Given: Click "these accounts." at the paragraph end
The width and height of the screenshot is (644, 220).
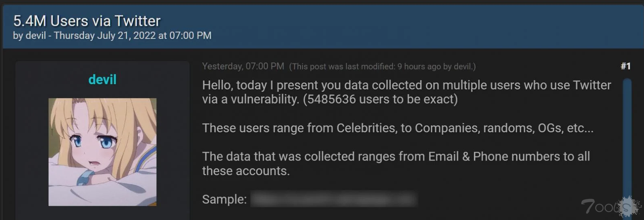Looking at the screenshot, I should tap(246, 171).
